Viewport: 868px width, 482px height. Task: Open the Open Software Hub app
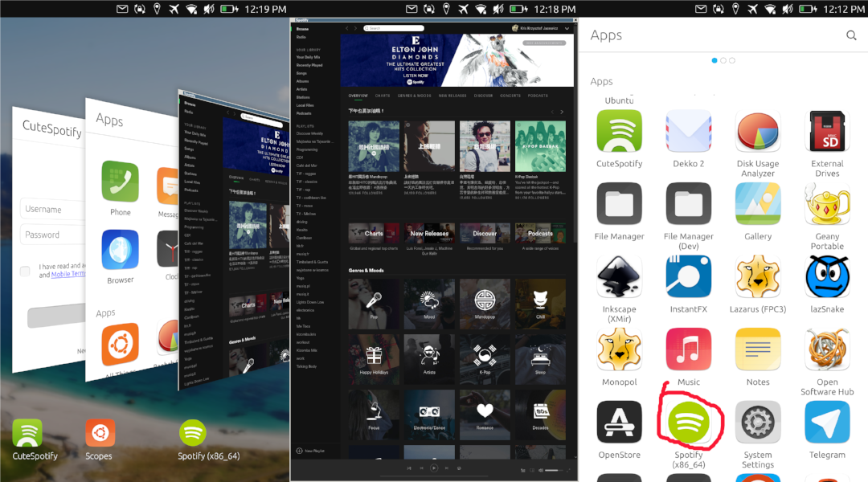pos(827,349)
